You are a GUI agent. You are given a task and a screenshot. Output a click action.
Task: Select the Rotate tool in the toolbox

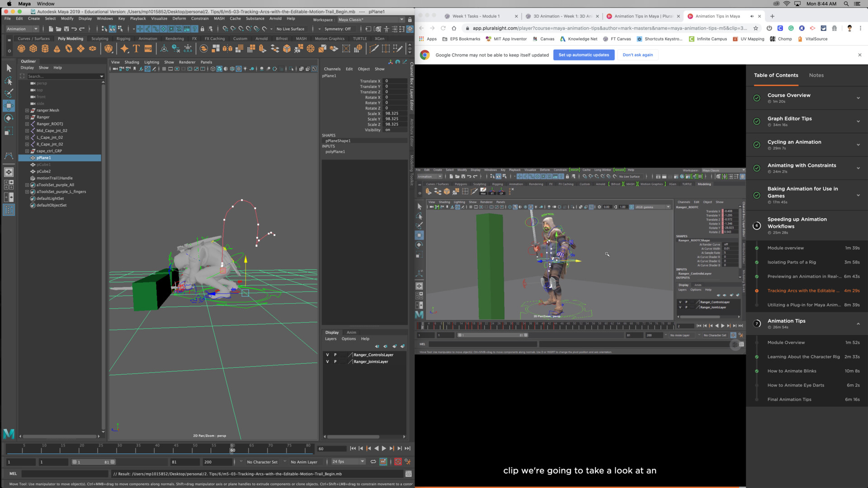pos(8,118)
